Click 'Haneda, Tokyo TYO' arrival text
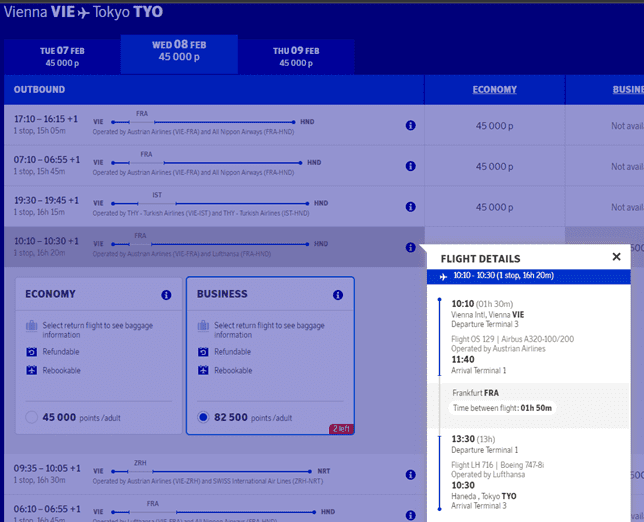Viewport: 644px width, 522px height. click(x=484, y=496)
